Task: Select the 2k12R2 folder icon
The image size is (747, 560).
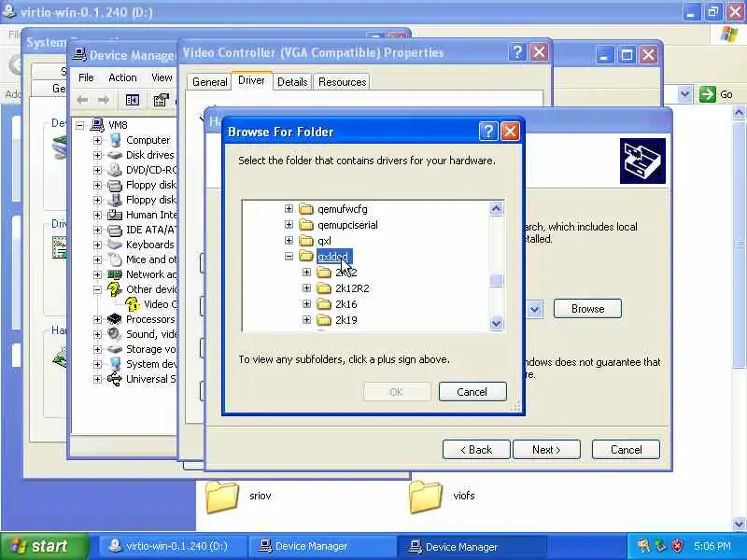Action: coord(324,288)
